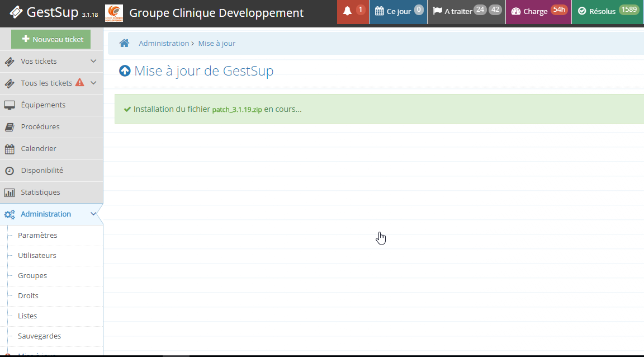
Task: Go home via breadcrumb house icon
Action: point(125,43)
